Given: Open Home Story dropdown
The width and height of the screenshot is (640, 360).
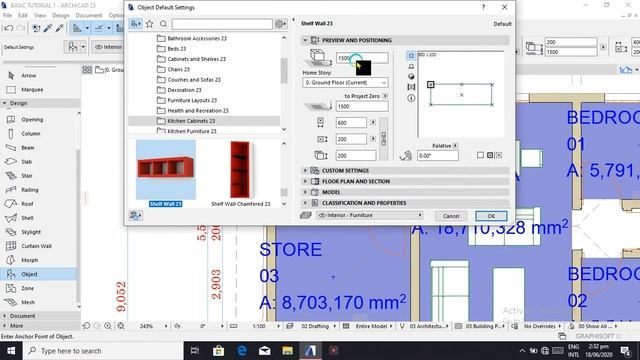Looking at the screenshot, I should coord(345,82).
